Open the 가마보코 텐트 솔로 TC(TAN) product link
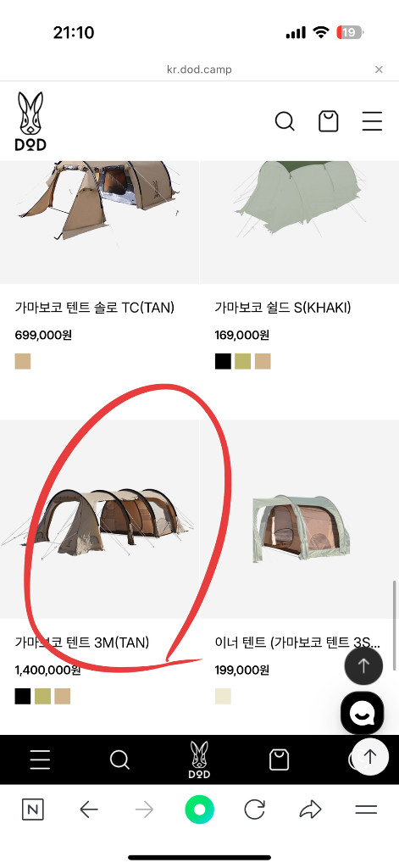The image size is (399, 868). coord(95,308)
